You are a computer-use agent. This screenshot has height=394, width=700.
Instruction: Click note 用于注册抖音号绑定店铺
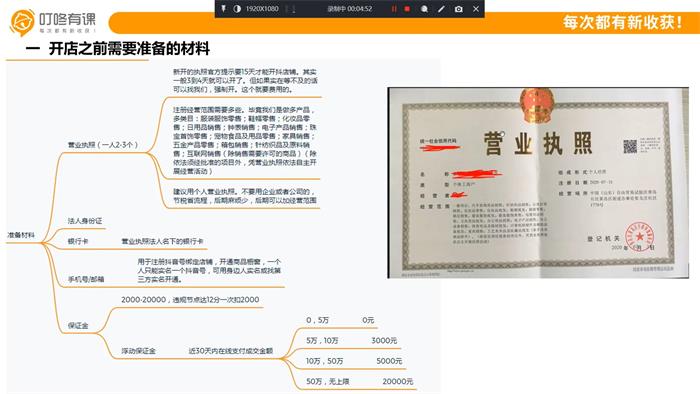pos(209,270)
